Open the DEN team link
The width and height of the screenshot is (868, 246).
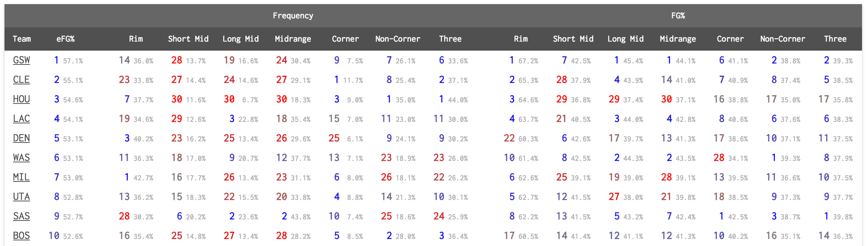click(21, 138)
